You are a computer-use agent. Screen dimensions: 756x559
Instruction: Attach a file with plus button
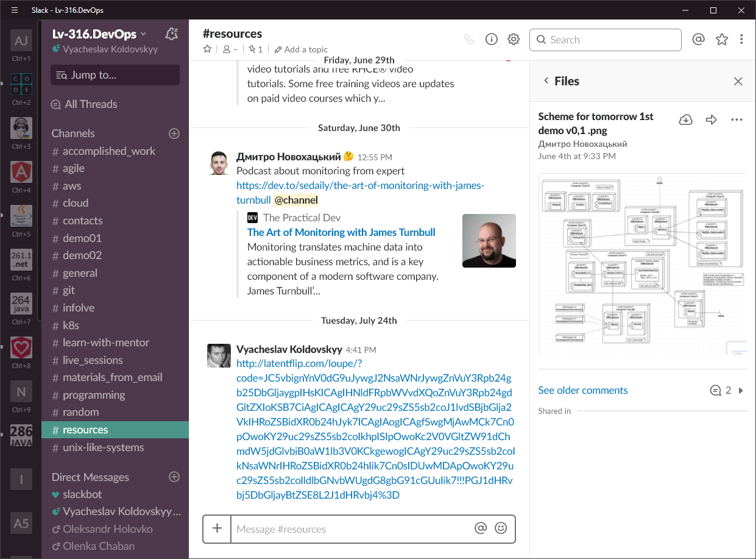click(217, 529)
